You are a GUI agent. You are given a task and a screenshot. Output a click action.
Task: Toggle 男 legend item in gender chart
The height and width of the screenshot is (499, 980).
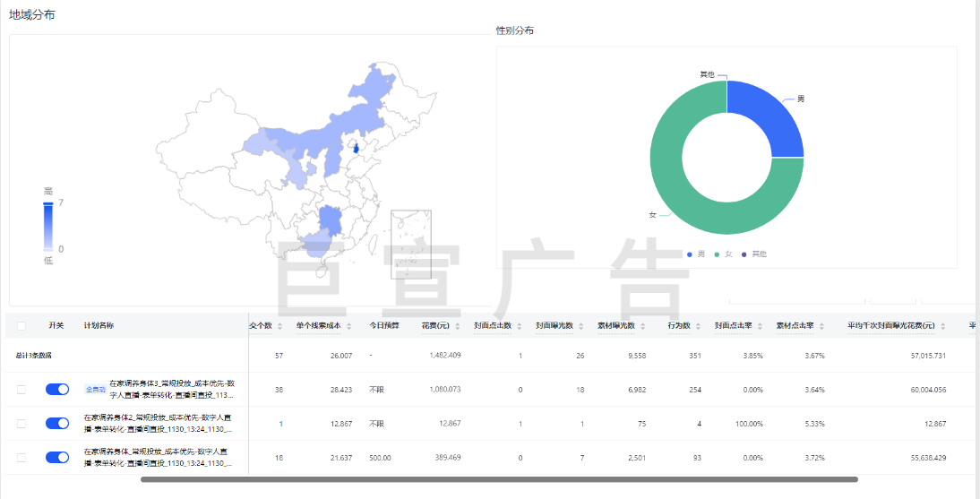695,254
